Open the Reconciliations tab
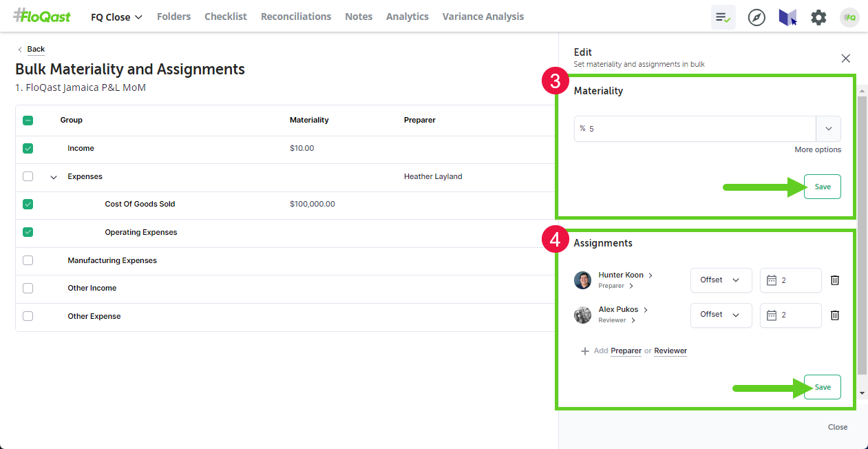This screenshot has width=868, height=449. [x=295, y=17]
